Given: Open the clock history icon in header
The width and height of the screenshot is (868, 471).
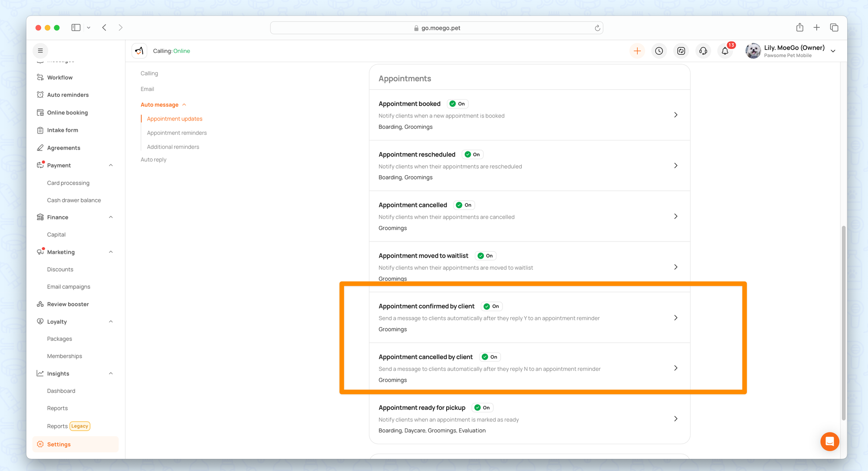Looking at the screenshot, I should (x=659, y=51).
